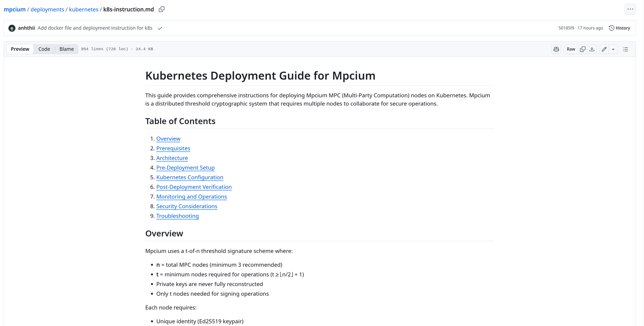Edit this file with pencil icon
The width and height of the screenshot is (644, 326).
(604, 49)
